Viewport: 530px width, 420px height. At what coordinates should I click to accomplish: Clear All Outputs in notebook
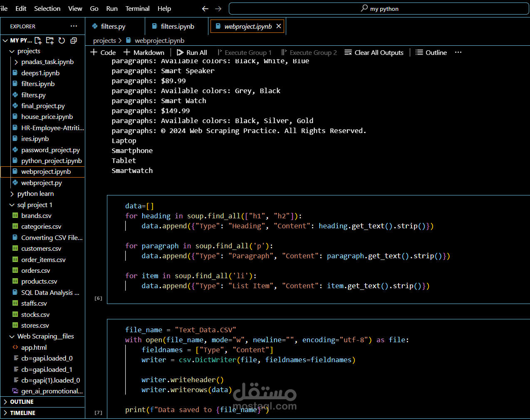coord(374,52)
